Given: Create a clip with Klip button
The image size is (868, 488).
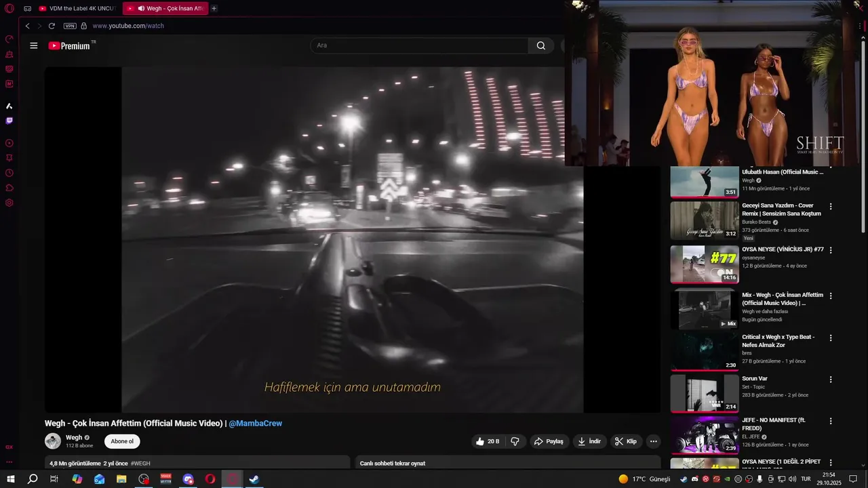Looking at the screenshot, I should click(626, 441).
